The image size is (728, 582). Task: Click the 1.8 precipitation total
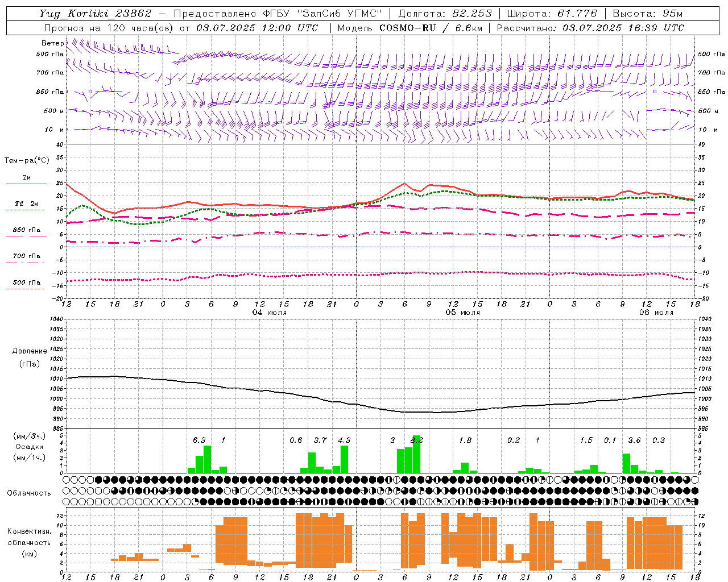465,440
